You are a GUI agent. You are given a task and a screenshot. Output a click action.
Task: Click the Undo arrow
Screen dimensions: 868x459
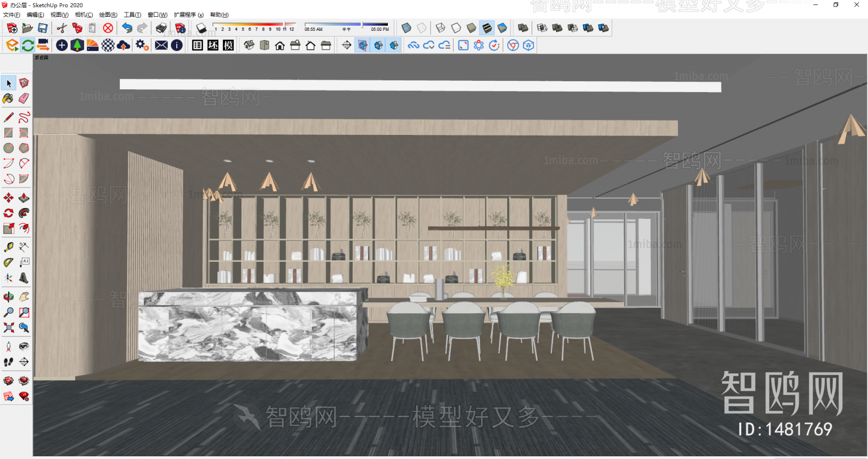coord(127,28)
